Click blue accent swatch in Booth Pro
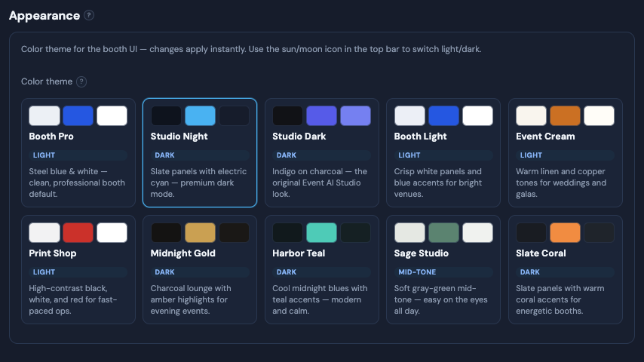This screenshot has height=362, width=644. pos(78,115)
